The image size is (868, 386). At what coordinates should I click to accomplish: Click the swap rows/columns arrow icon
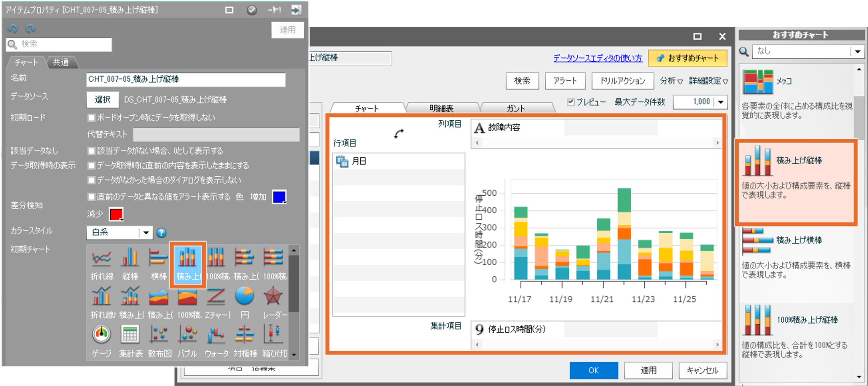click(x=399, y=133)
